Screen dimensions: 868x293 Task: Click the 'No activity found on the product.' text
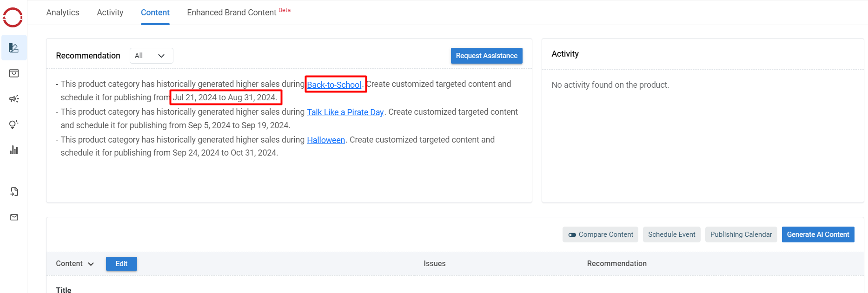tap(610, 85)
